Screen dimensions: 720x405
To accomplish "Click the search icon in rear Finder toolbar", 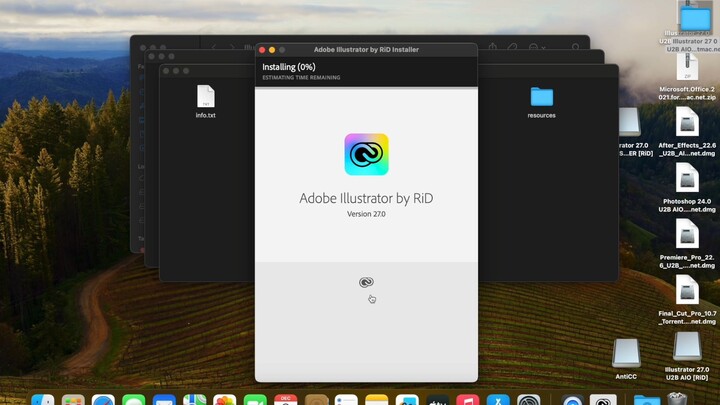I will pyautogui.click(x=575, y=47).
